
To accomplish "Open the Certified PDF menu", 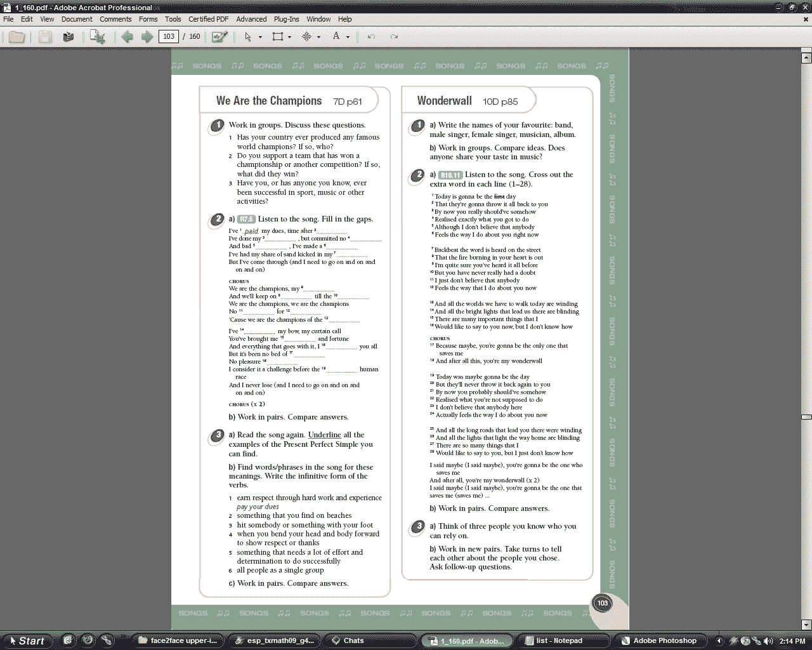I will click(208, 19).
